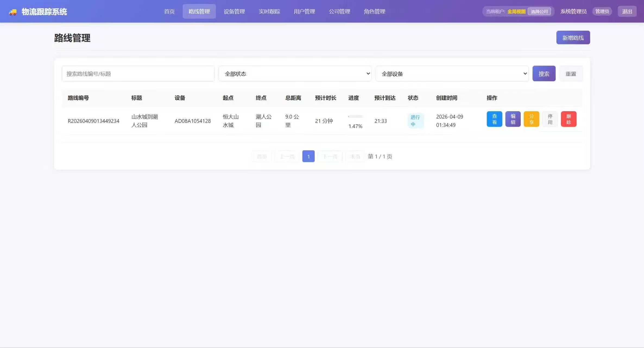This screenshot has width=644, height=348.
Task: Click the blue 查看 view action button
Action: point(494,119)
